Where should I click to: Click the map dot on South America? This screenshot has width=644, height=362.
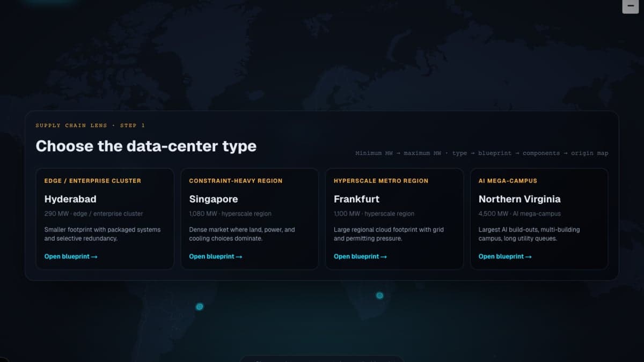coord(200,307)
